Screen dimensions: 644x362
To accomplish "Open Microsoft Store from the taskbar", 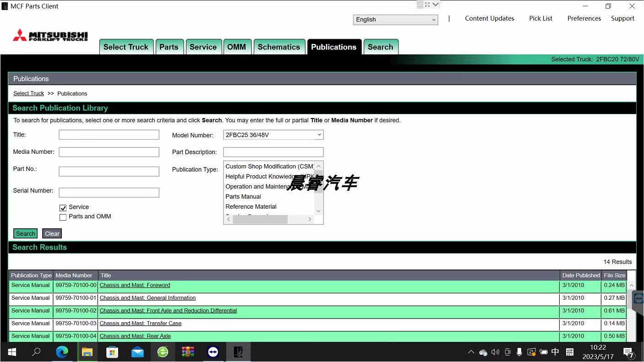I will pos(112,352).
